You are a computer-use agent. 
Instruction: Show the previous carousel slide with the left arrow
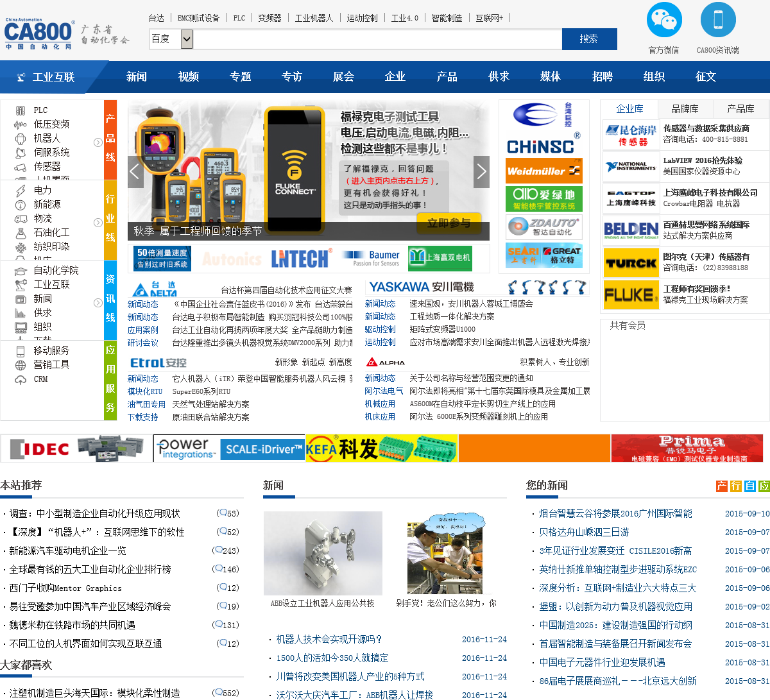135,172
